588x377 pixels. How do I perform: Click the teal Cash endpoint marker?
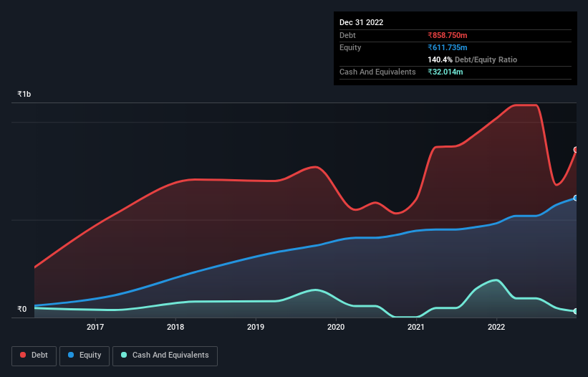[576, 311]
